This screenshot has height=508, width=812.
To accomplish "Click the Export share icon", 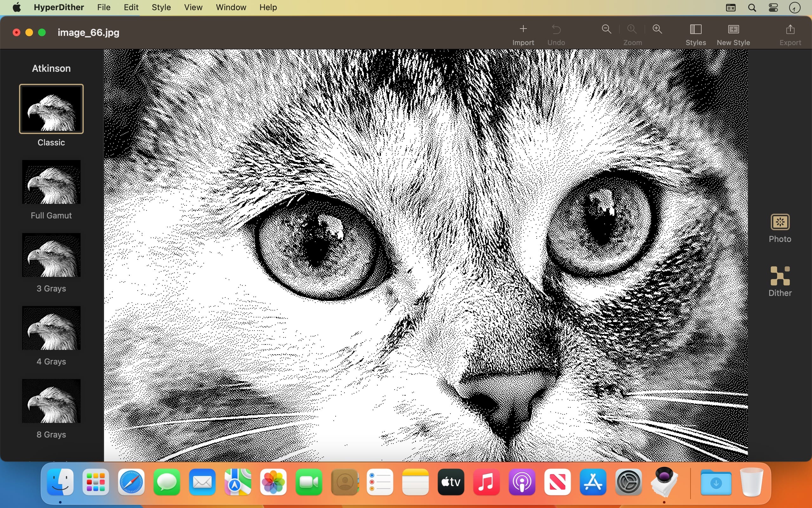I will pyautogui.click(x=790, y=29).
